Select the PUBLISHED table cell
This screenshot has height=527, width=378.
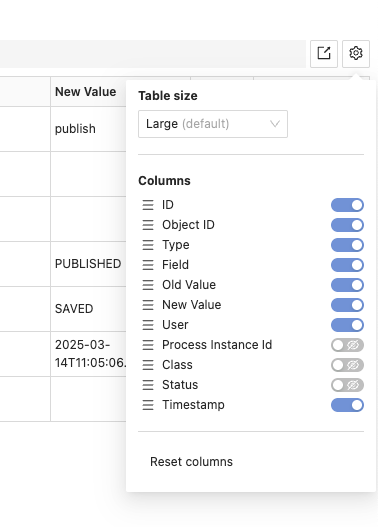click(x=88, y=264)
